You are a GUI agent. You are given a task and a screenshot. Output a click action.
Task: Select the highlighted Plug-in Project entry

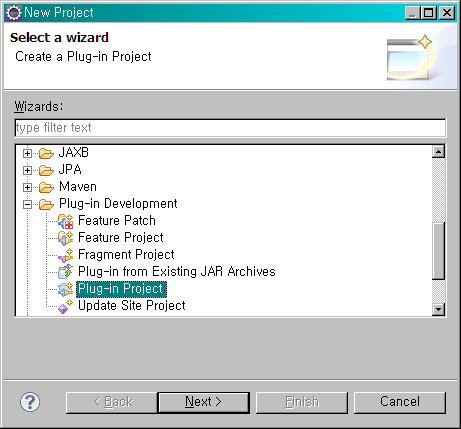(121, 289)
